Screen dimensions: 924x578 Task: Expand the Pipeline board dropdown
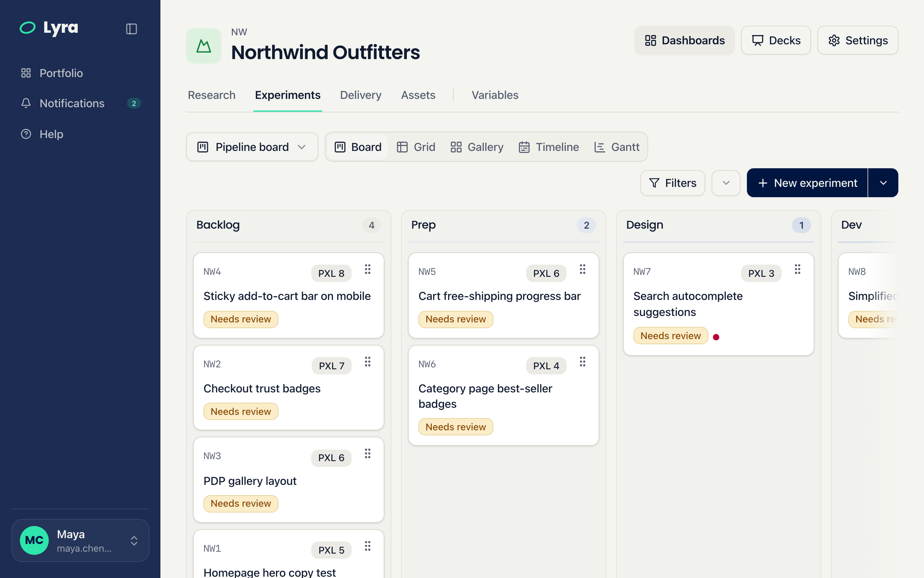point(252,147)
